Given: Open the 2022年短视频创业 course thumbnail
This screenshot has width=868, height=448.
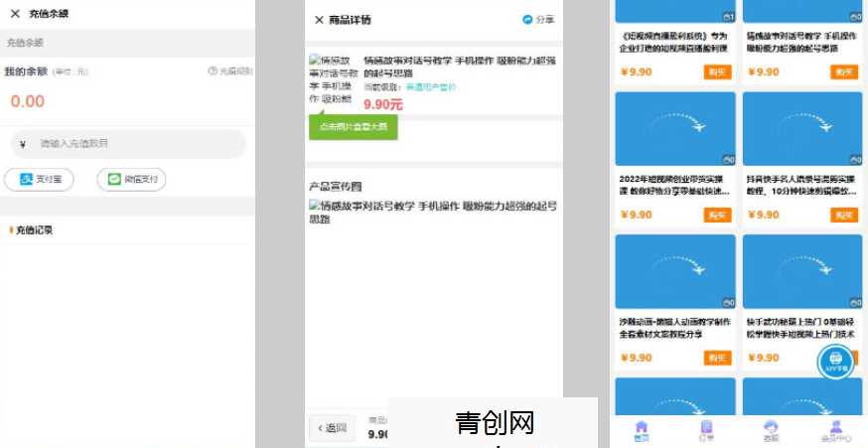Looking at the screenshot, I should [x=675, y=128].
